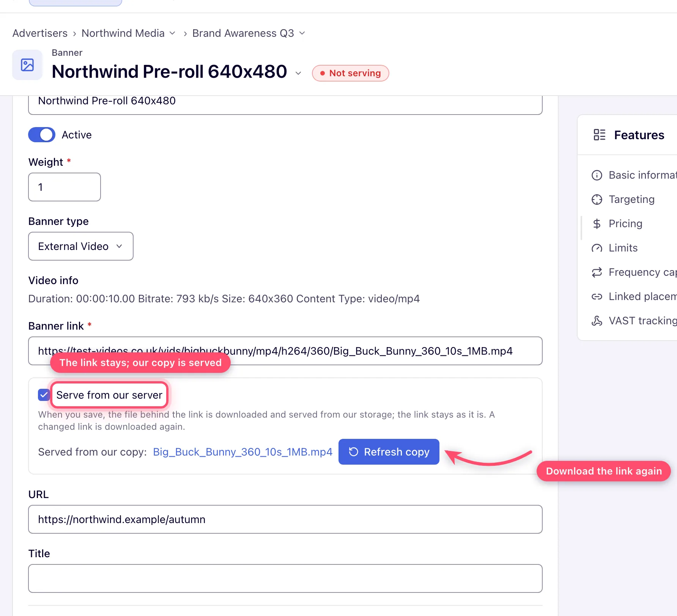The height and width of the screenshot is (616, 677).
Task: Click the Features panel list icon
Action: (600, 135)
